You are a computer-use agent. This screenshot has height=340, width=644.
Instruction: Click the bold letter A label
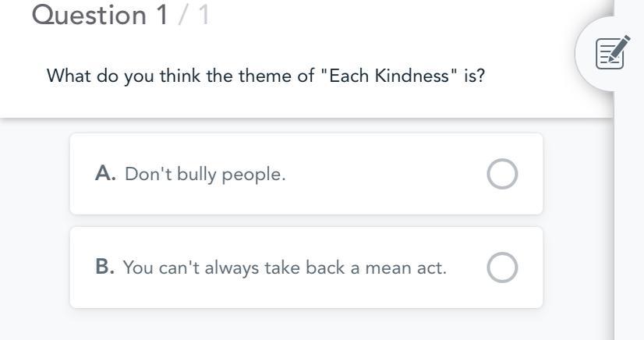pyautogui.click(x=105, y=174)
